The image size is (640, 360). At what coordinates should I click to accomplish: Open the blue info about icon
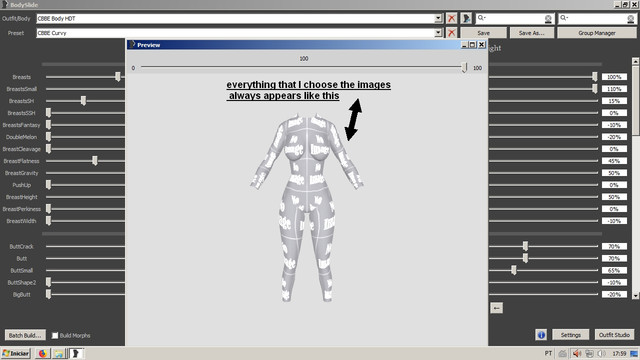click(541, 335)
